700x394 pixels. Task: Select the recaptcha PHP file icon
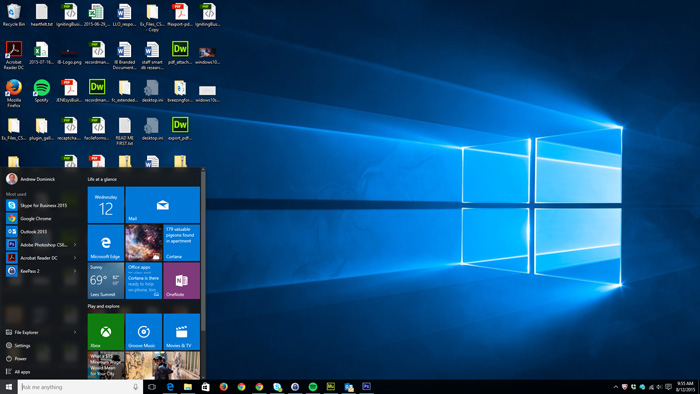[x=69, y=129]
